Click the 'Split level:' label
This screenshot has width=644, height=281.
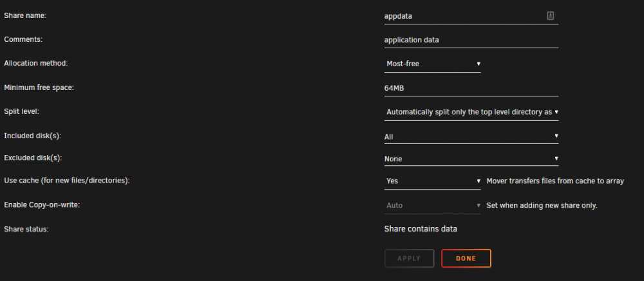(21, 112)
